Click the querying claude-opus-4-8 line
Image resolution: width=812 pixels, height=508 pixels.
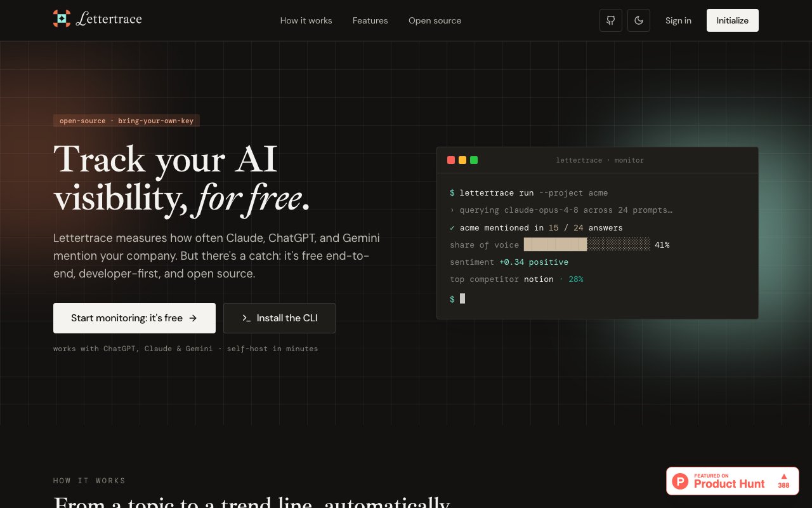(561, 210)
